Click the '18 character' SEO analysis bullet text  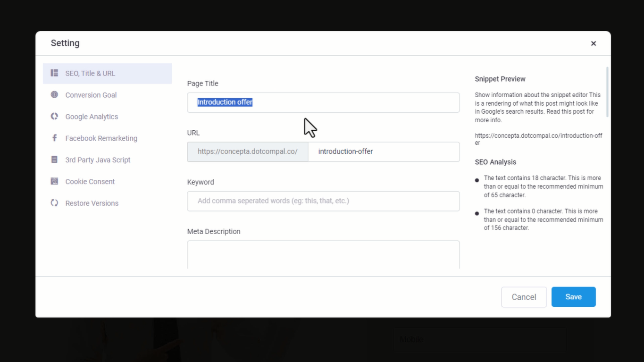point(544,186)
